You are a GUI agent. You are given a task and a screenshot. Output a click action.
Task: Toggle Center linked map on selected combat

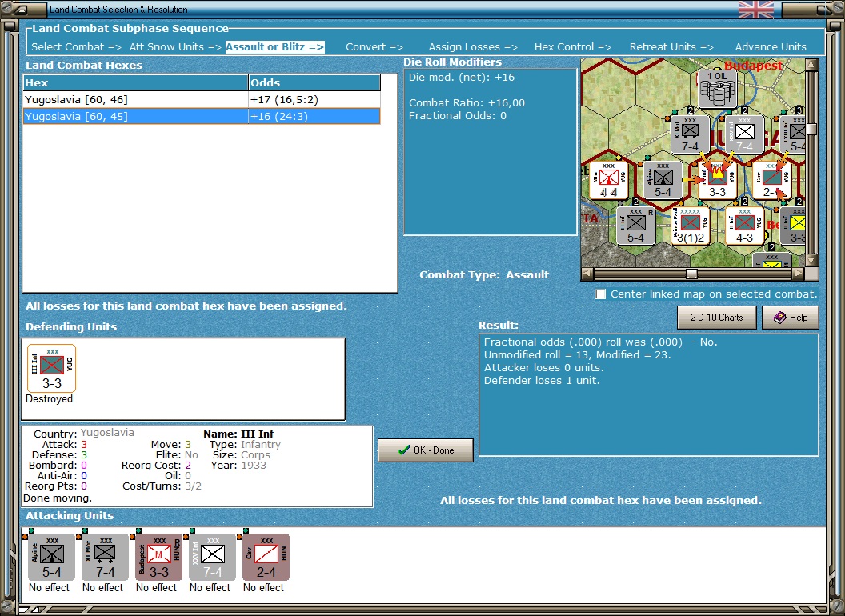pos(600,294)
